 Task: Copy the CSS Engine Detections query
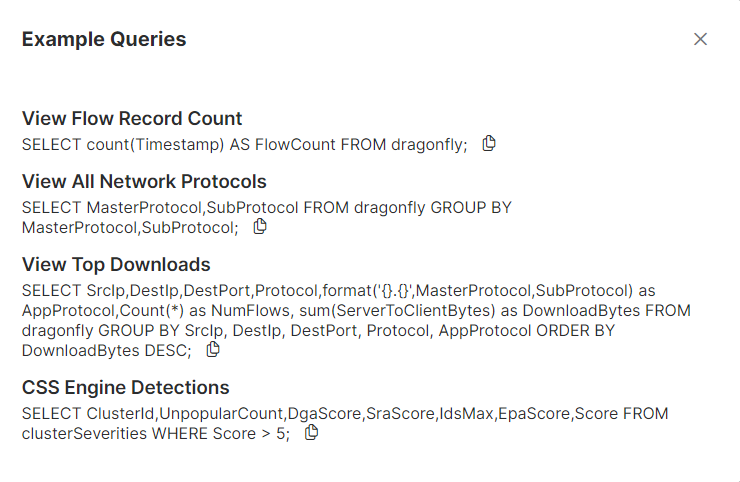311,432
